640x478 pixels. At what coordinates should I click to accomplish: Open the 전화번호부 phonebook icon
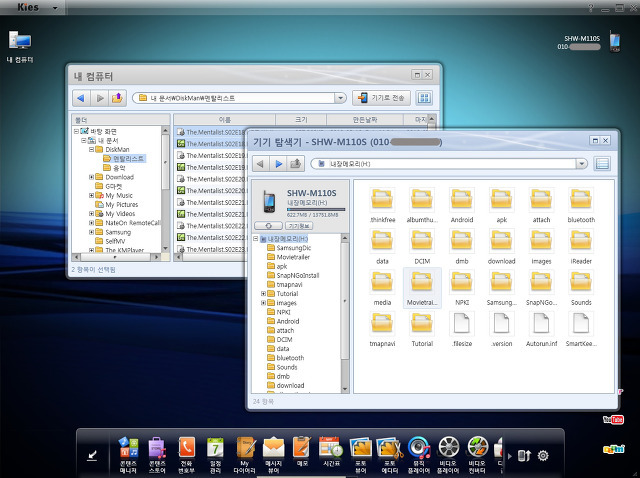187,454
